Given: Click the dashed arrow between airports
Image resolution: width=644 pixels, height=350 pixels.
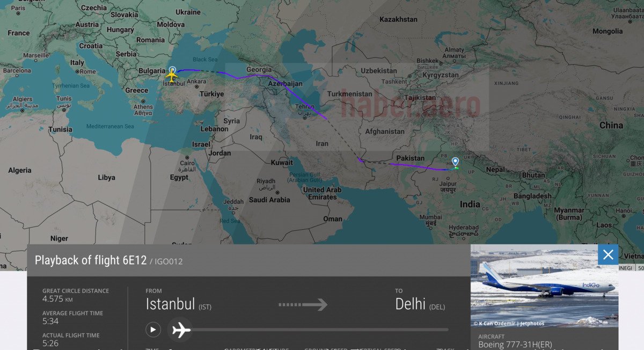Looking at the screenshot, I should pos(303,304).
